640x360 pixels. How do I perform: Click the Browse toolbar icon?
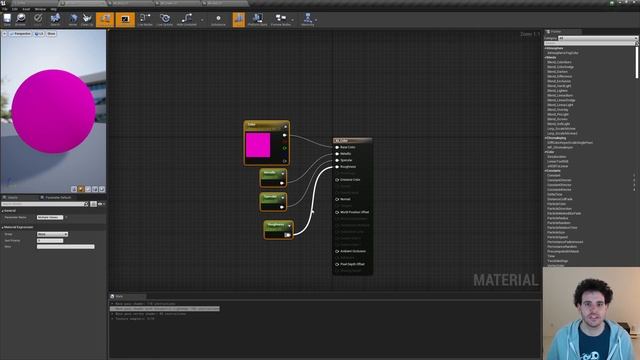point(20,19)
